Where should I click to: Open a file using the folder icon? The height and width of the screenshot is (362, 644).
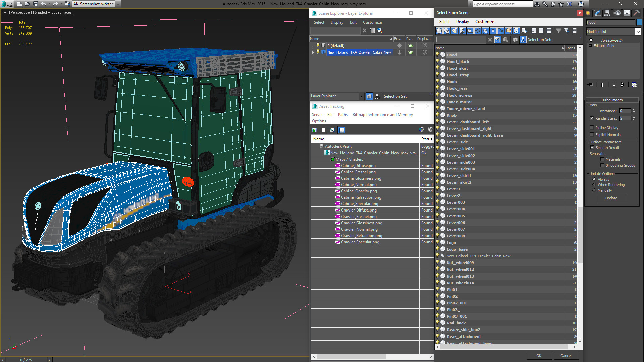tap(28, 4)
